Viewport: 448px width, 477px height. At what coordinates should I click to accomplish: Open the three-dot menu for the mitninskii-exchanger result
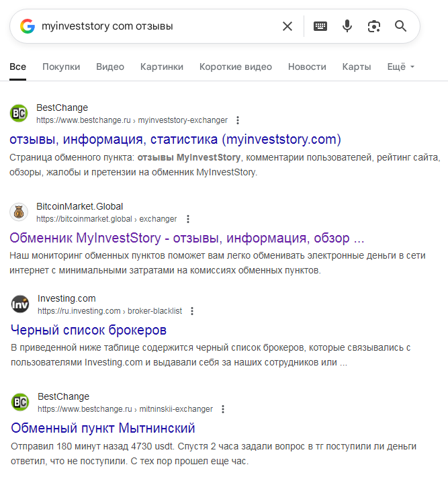point(223,409)
